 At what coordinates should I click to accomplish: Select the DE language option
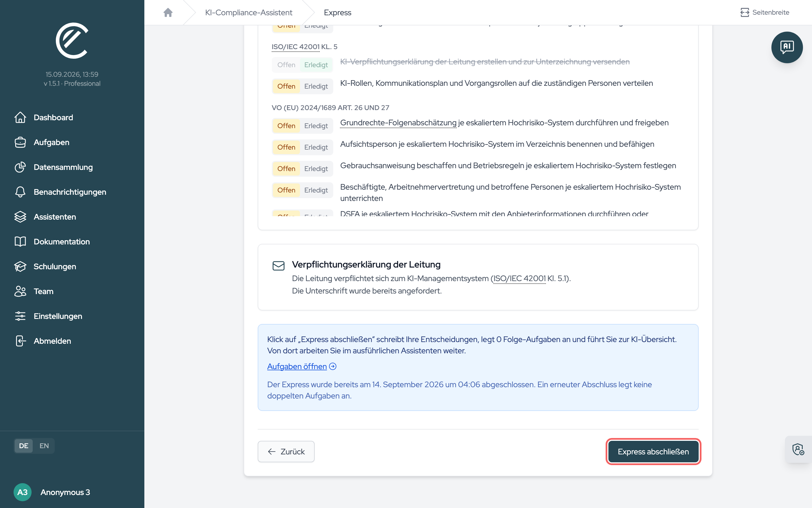click(x=23, y=446)
